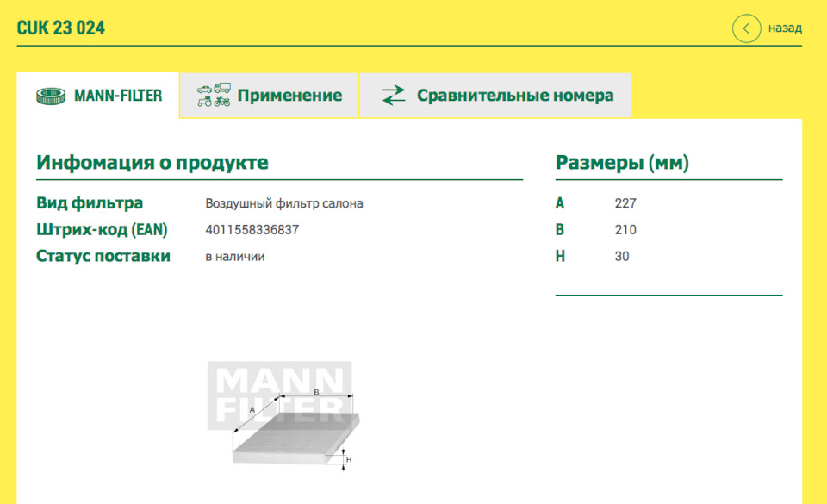Click the 'Штрих-код (EAN)' label
This screenshot has height=504, width=827.
[102, 230]
